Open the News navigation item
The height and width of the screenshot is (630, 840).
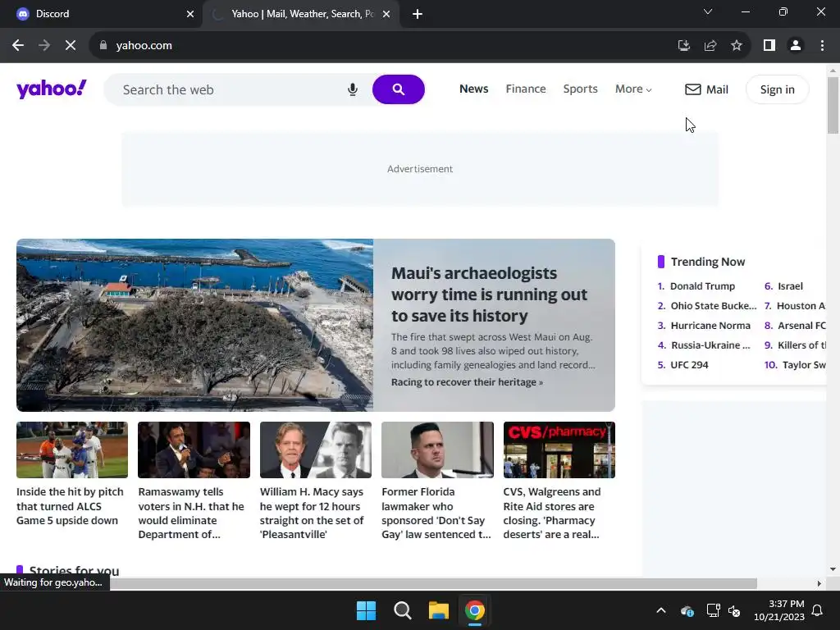(473, 89)
